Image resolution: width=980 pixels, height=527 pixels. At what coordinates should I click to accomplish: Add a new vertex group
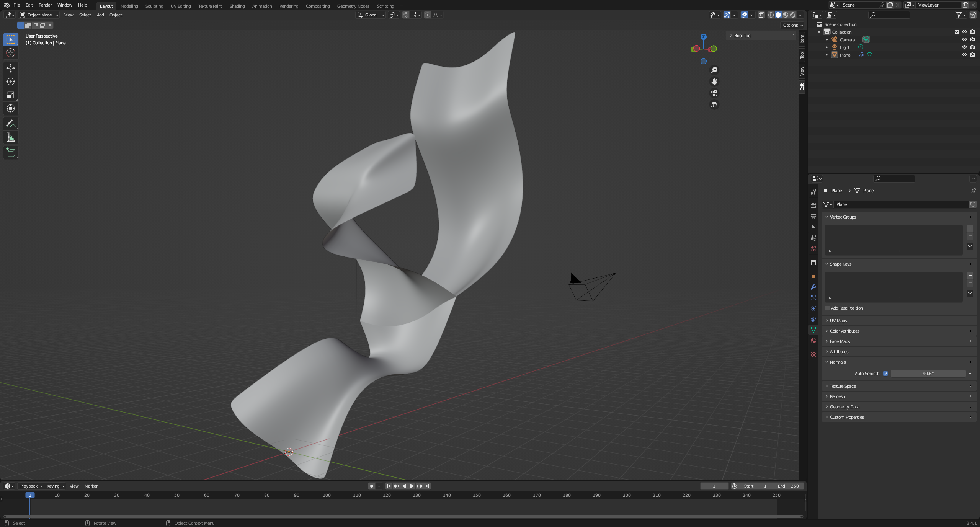(970, 228)
